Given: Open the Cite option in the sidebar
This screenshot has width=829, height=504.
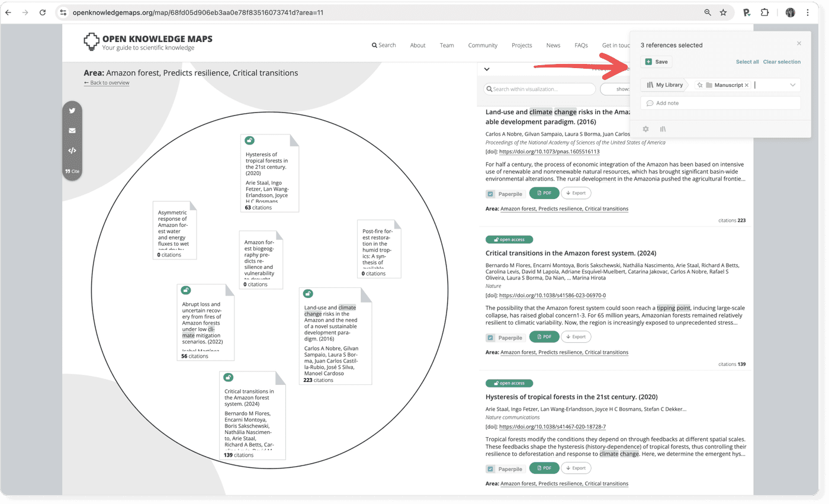Looking at the screenshot, I should [72, 171].
